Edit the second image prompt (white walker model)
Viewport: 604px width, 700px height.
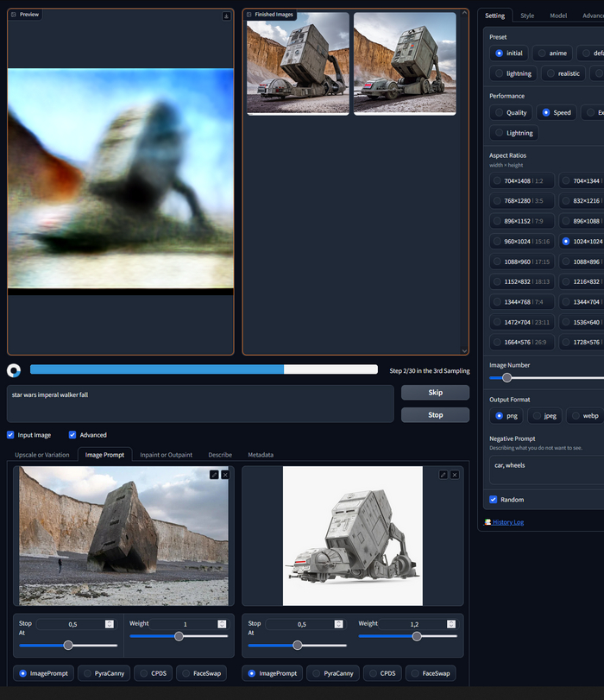coord(443,475)
